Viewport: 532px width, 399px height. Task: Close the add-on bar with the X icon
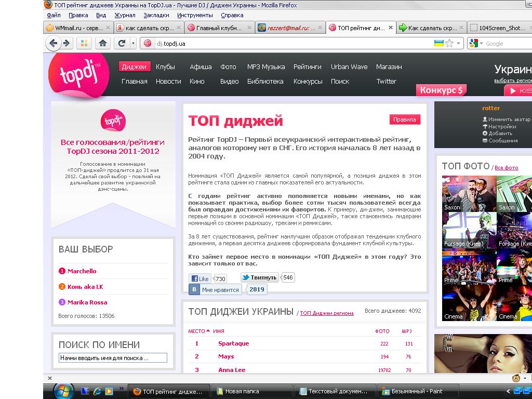[50, 378]
